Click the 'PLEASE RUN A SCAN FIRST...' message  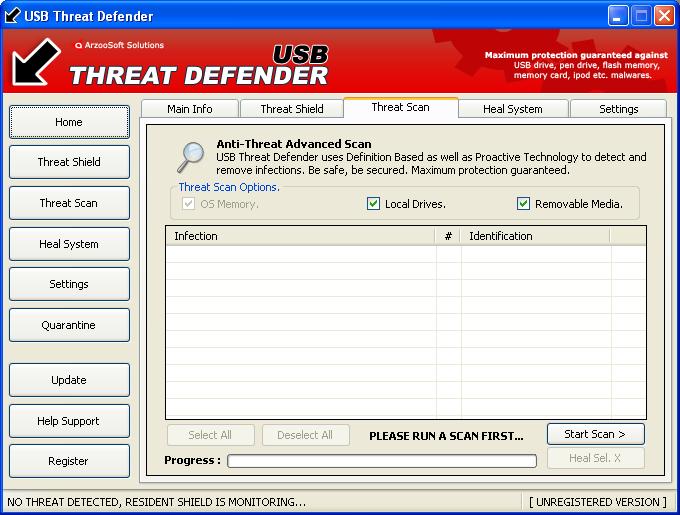point(446,436)
